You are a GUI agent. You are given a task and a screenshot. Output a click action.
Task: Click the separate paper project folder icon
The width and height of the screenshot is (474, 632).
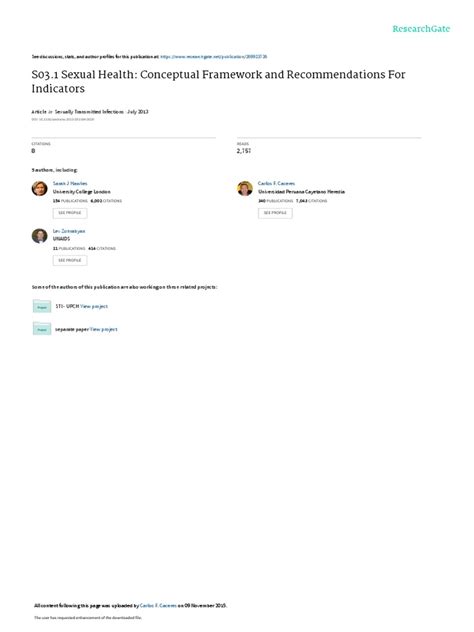coord(42,329)
